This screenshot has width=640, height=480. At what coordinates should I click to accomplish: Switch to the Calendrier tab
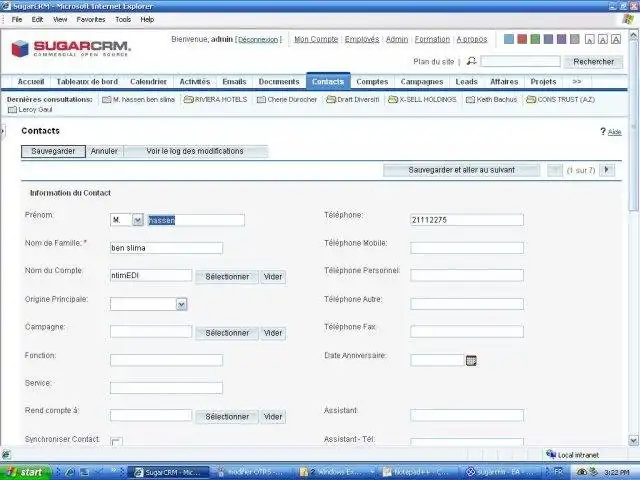[148, 82]
